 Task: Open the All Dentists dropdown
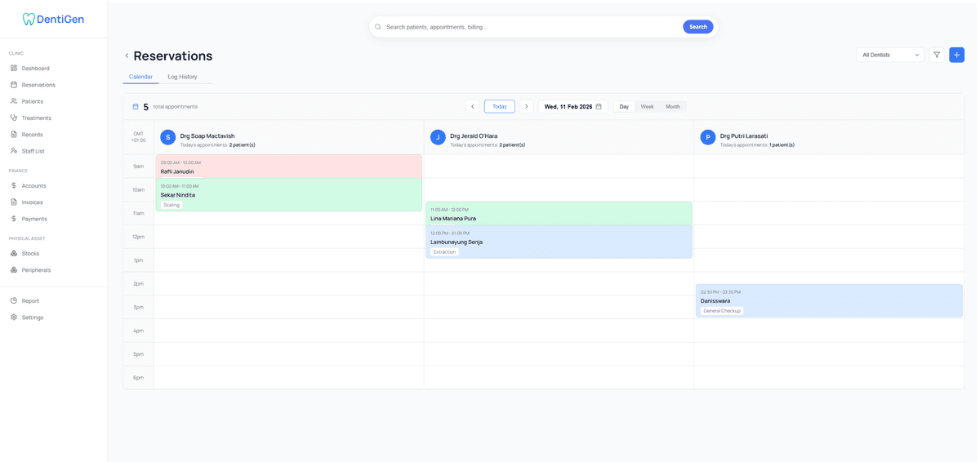[890, 55]
